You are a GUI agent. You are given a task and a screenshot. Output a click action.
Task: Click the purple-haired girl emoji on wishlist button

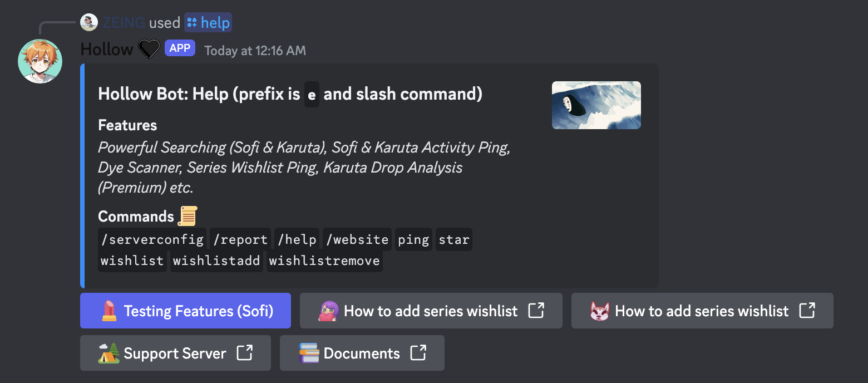tap(329, 311)
